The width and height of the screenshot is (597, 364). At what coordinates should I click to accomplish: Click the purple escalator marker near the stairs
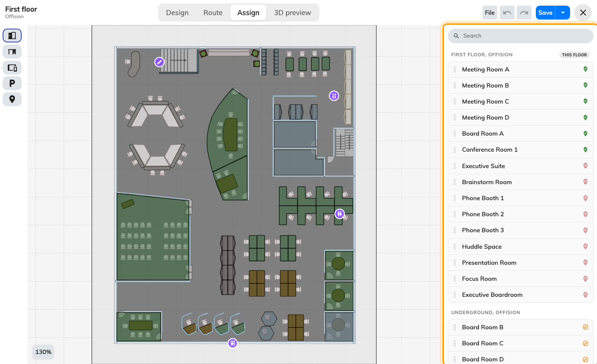160,62
